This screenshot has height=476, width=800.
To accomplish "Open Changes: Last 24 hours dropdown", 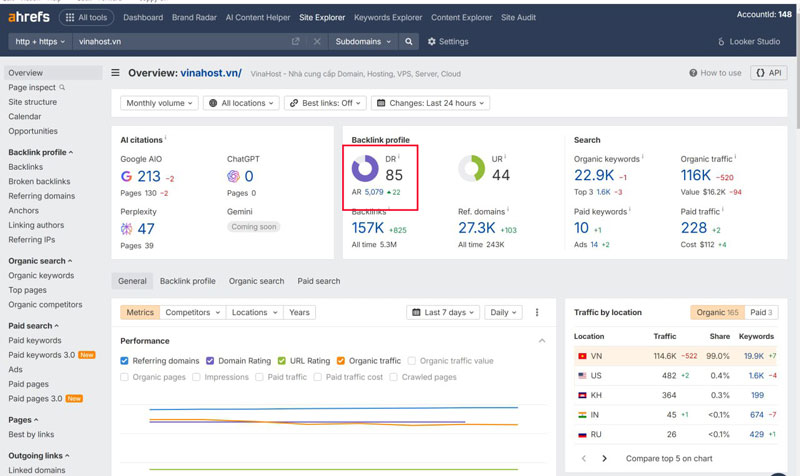I will pyautogui.click(x=431, y=103).
